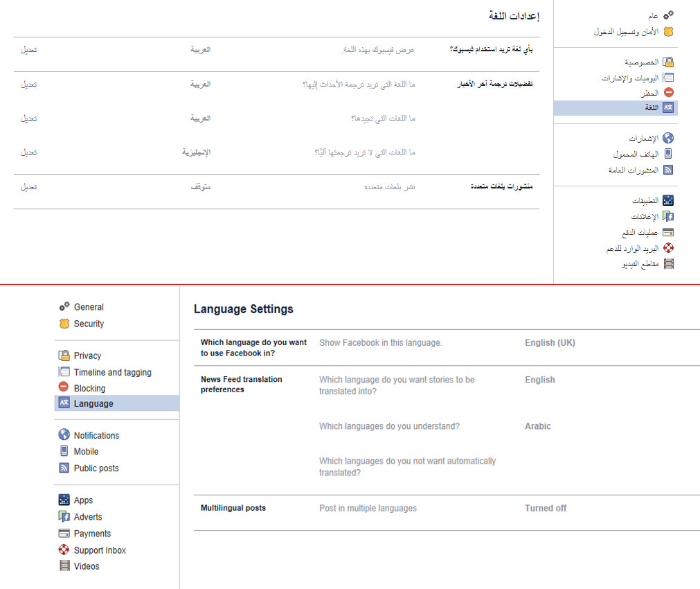This screenshot has height=589, width=700.
Task: Click the Security badge icon in the English sidebar
Action: (x=64, y=324)
